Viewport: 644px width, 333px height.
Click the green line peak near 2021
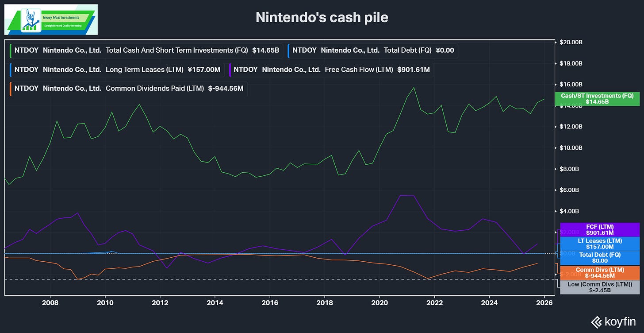pyautogui.click(x=414, y=88)
